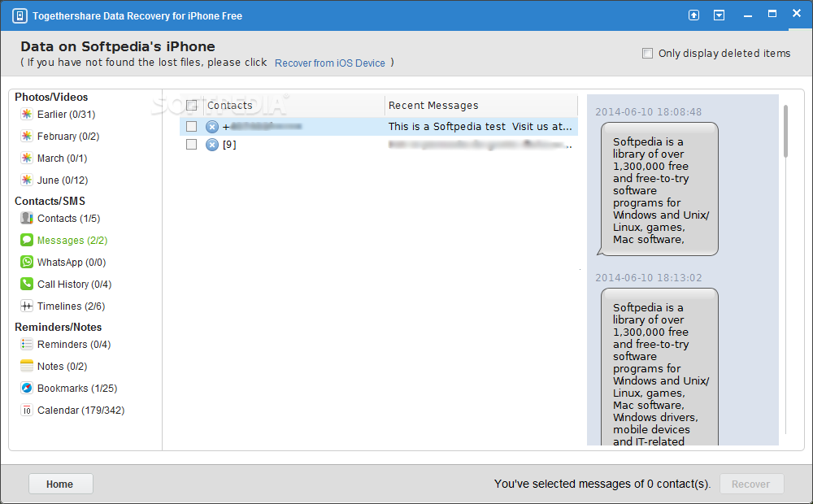Click the Calendar icon in sidebar

coord(27,411)
